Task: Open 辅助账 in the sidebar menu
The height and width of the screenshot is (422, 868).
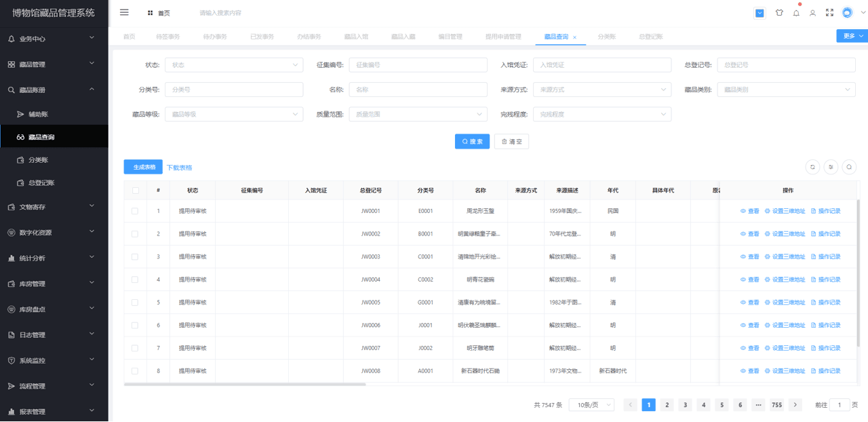Action: point(54,115)
